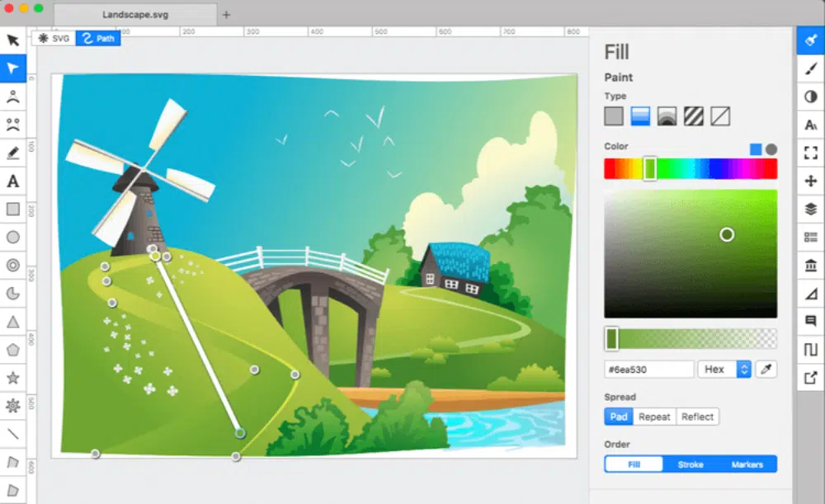Click the SVG breadcrumb button
The height and width of the screenshot is (504, 825).
[54, 38]
